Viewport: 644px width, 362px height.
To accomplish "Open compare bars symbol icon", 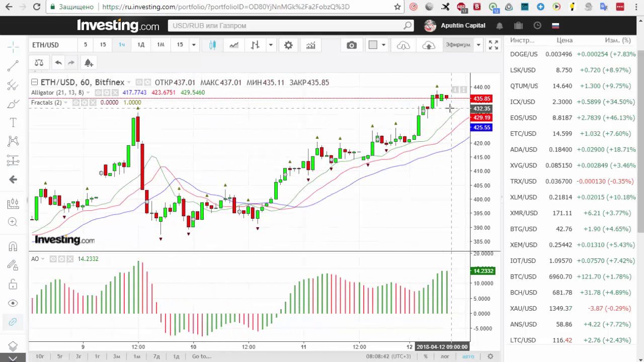I will [255, 45].
